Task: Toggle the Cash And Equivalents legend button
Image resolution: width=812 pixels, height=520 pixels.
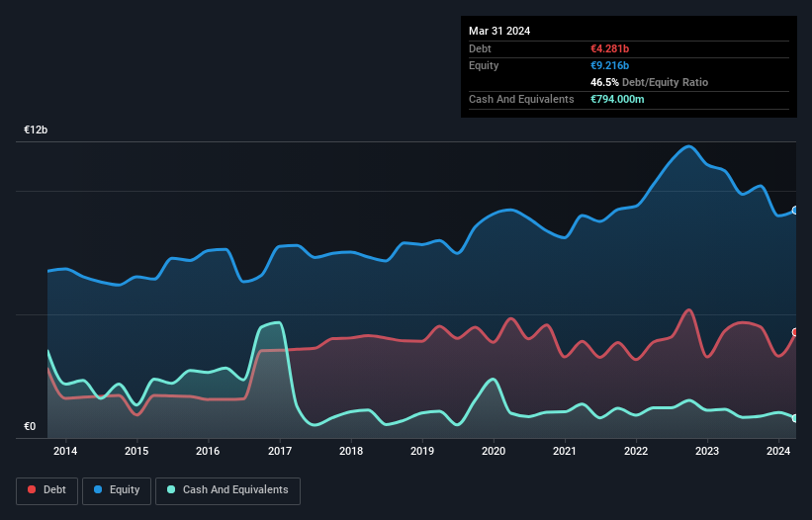Action: point(227,490)
